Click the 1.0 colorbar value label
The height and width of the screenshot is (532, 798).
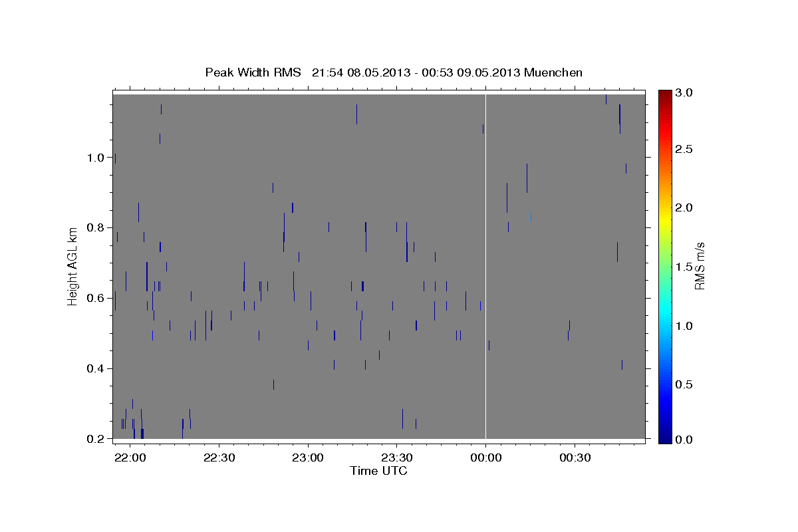click(x=684, y=326)
